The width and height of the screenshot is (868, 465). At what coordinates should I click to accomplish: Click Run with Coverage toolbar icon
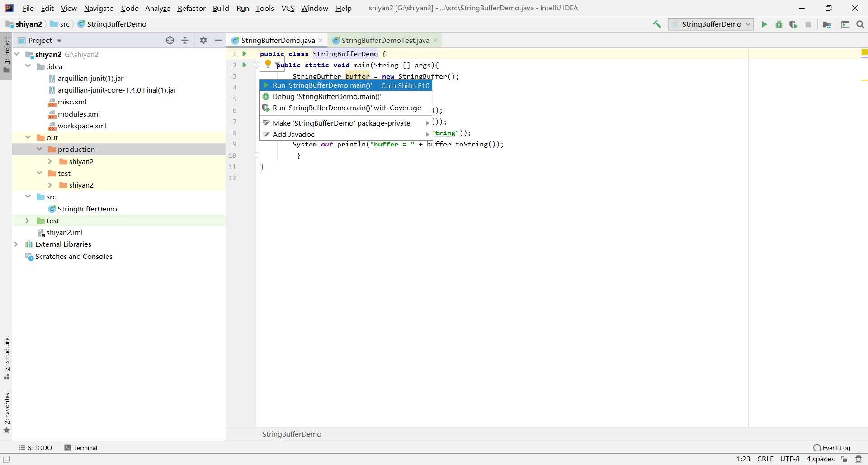click(793, 24)
